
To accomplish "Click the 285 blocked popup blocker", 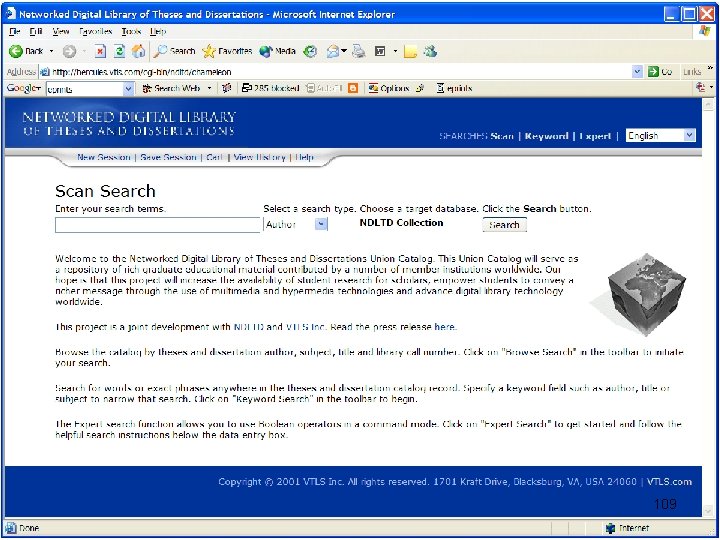I will point(270,88).
